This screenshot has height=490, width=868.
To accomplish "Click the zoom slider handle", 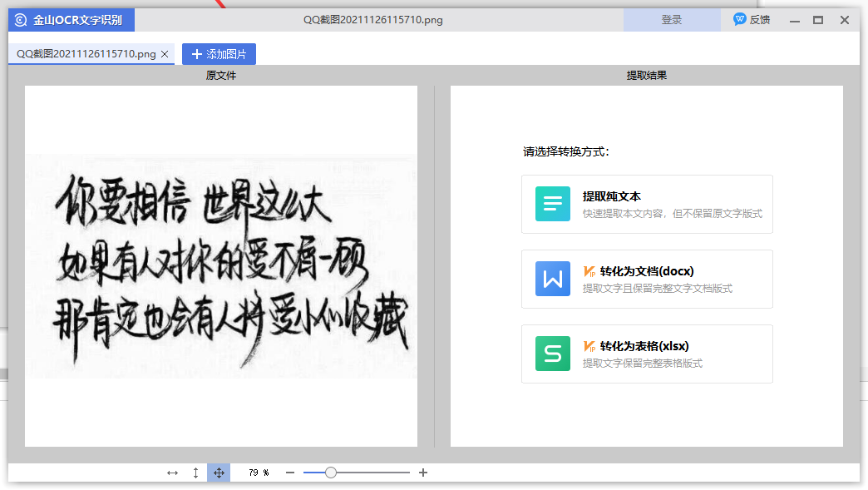I will point(330,473).
